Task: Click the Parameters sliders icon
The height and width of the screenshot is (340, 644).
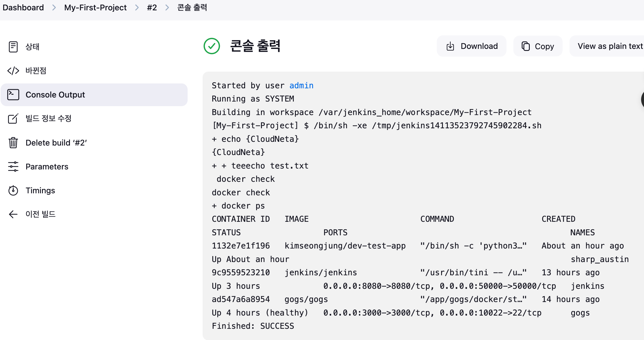Action: pos(13,167)
